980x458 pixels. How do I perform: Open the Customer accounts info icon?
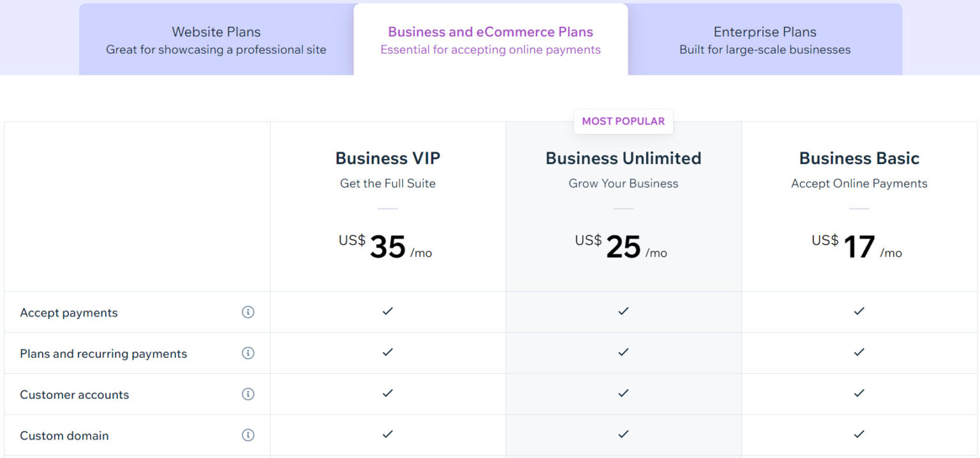coord(248,394)
